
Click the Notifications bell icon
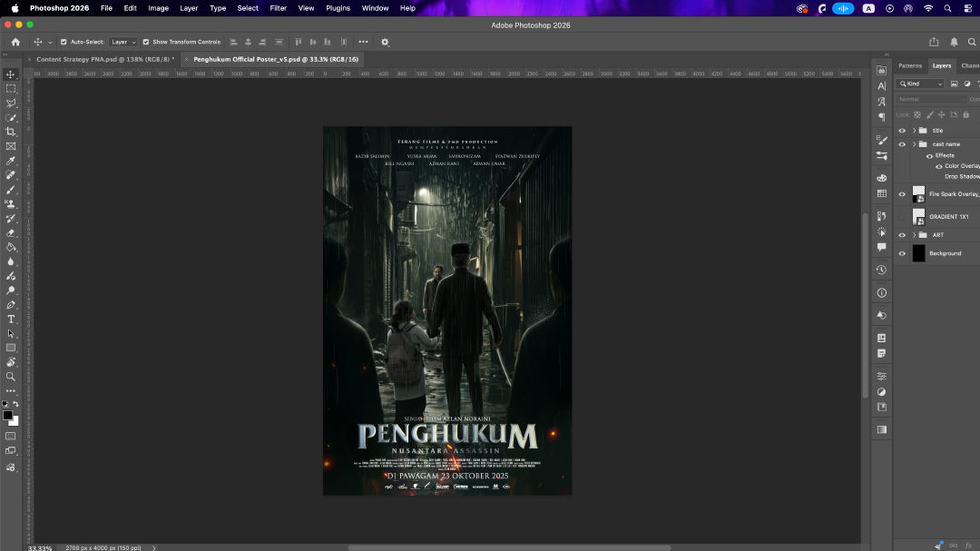pyautogui.click(x=954, y=42)
